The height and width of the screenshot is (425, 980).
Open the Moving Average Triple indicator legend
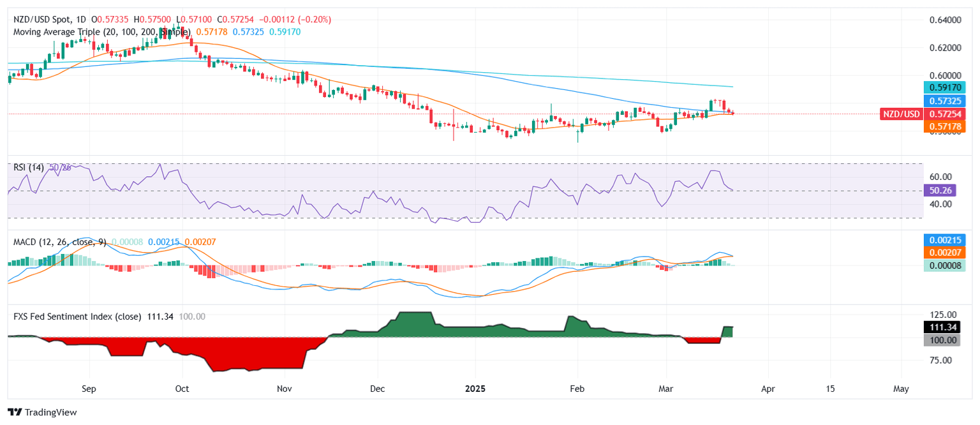click(x=99, y=31)
